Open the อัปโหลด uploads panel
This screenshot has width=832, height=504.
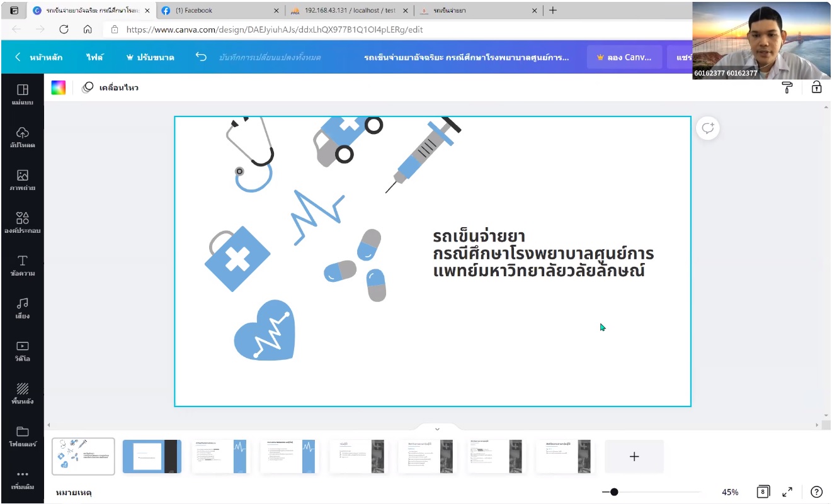[x=22, y=137]
